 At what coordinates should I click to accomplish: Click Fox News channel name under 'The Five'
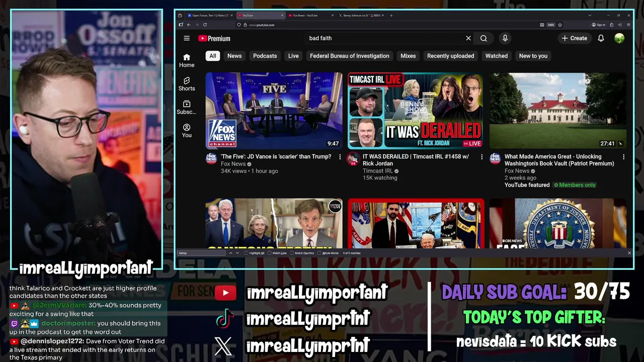point(233,164)
